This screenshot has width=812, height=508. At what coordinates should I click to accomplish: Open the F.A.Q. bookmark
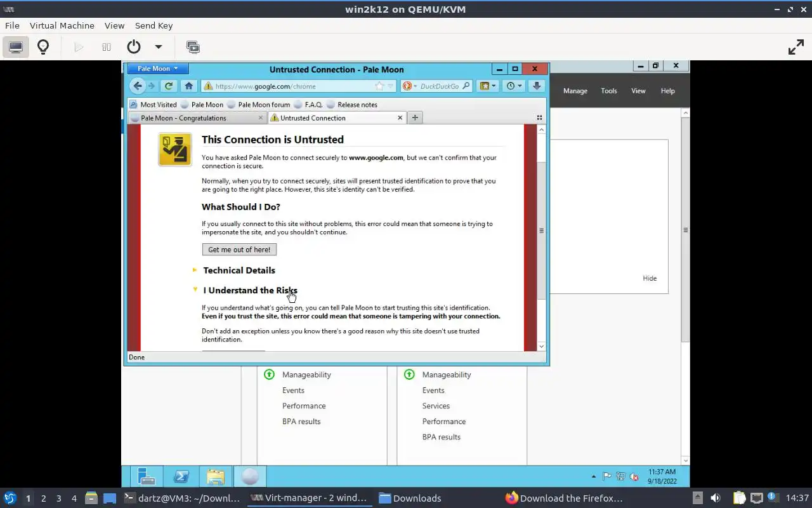(x=308, y=105)
